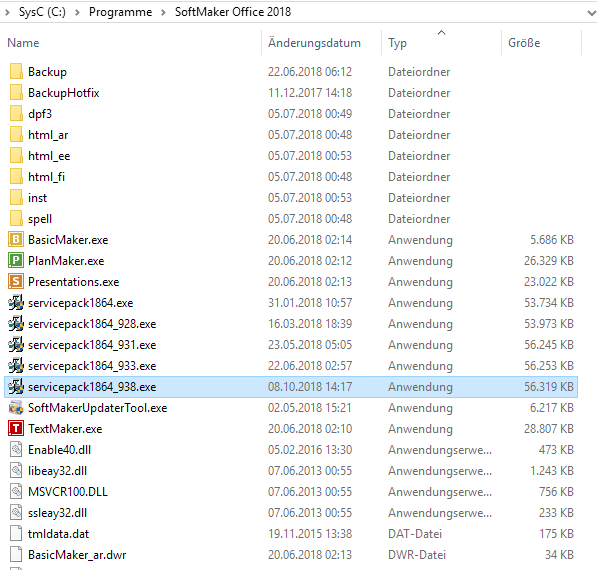The height and width of the screenshot is (570, 597).
Task: Select the file name Presentations.exe
Action: pyautogui.click(x=73, y=282)
